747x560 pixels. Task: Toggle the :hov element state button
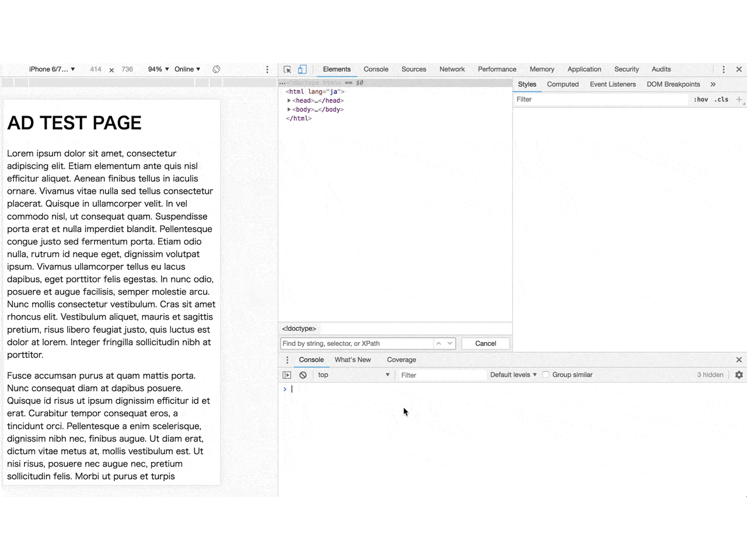(701, 100)
